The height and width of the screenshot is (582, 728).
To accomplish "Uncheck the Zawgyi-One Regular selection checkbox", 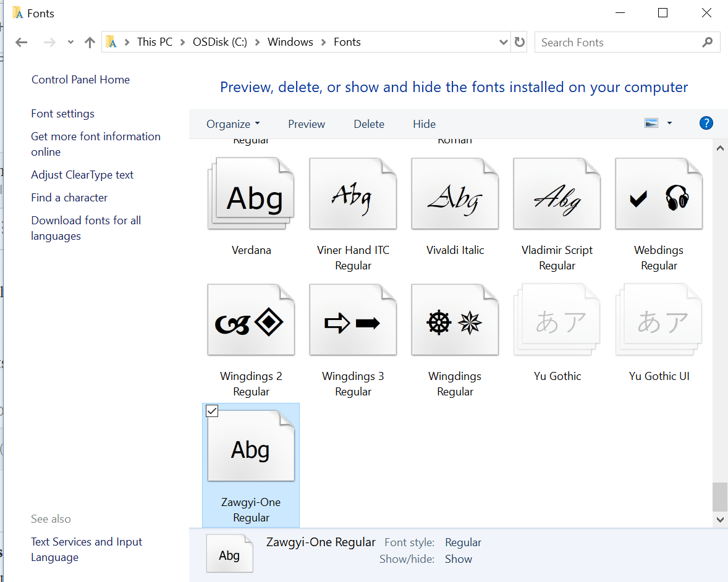I will tap(212, 411).
